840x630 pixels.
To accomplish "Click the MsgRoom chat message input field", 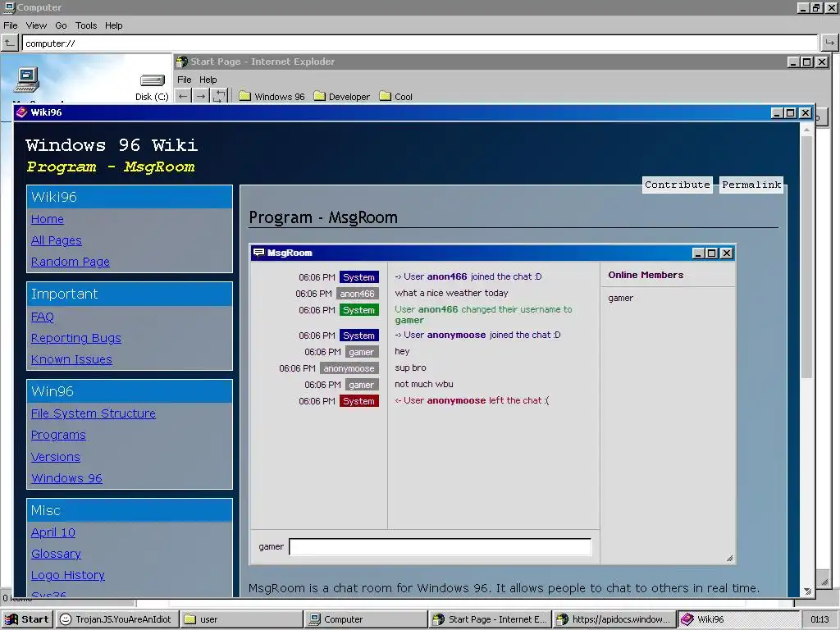I will click(440, 547).
